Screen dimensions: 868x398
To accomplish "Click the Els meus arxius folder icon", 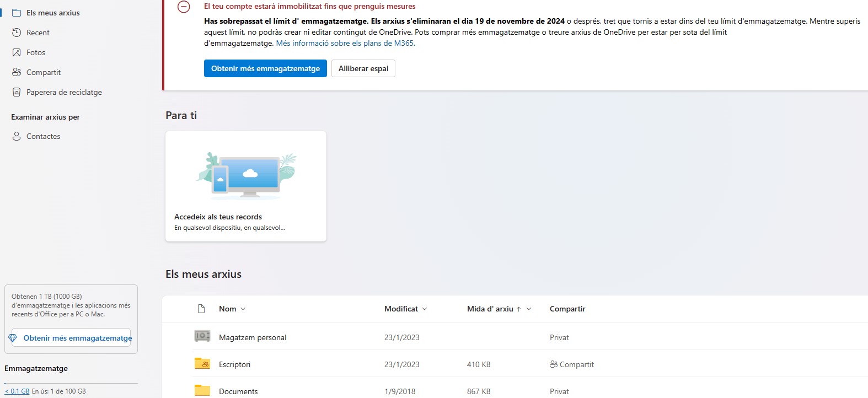I will [17, 13].
